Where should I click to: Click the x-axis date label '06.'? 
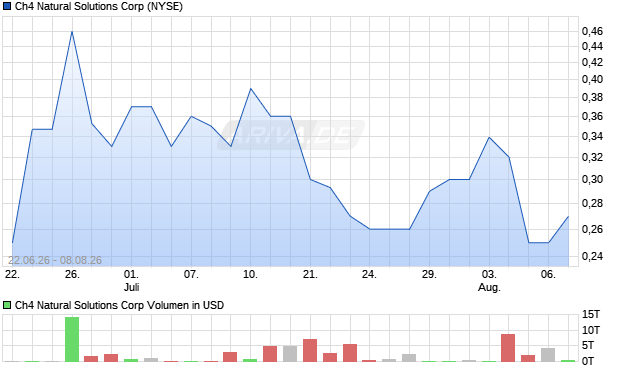pos(548,274)
